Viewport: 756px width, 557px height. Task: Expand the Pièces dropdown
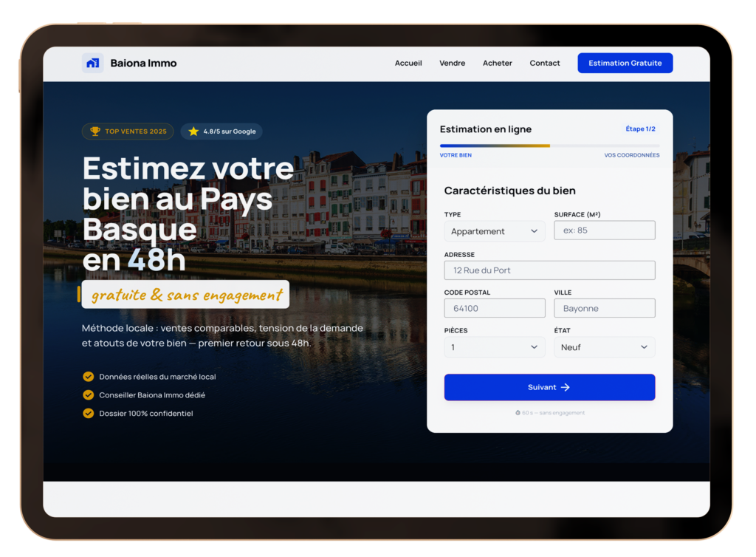494,347
